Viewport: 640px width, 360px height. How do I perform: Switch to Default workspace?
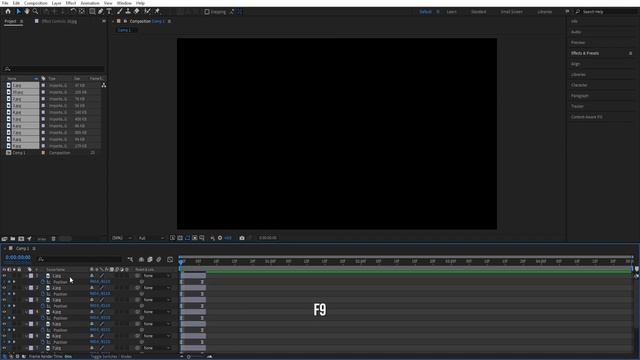pyautogui.click(x=425, y=12)
